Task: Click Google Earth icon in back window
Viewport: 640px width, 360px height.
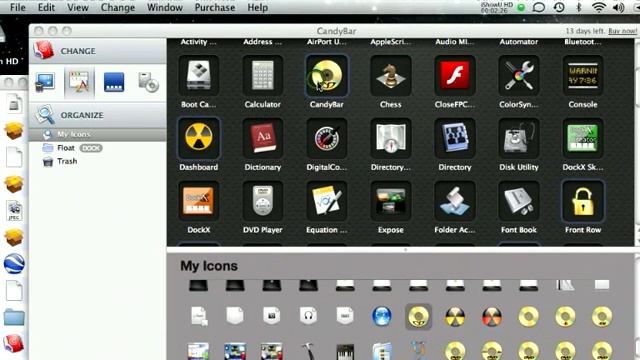Action: (x=14, y=264)
